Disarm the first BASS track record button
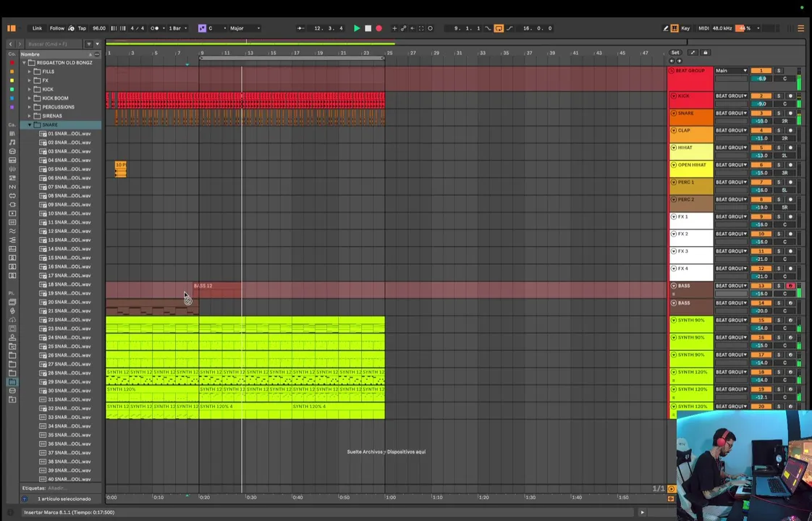Viewport: 812px width, 521px height. pos(790,286)
